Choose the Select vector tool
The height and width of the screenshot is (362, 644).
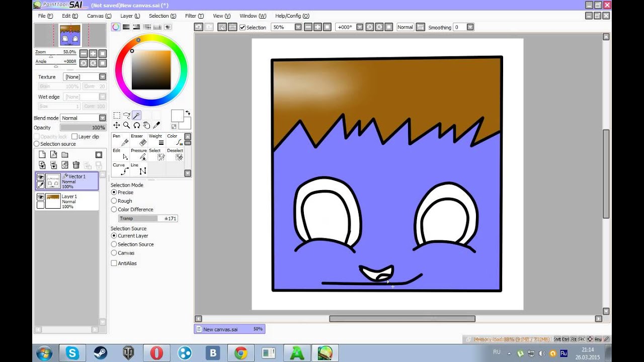157,154
